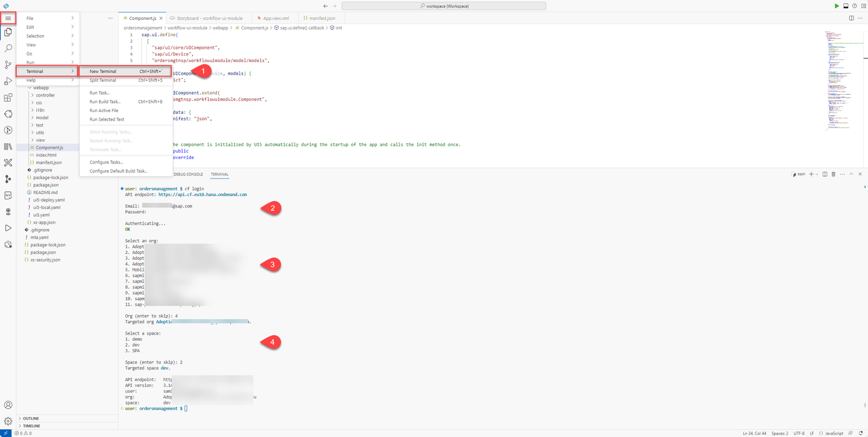Open the Customize Layout icon
The width and height of the screenshot is (868, 437).
point(863,6)
